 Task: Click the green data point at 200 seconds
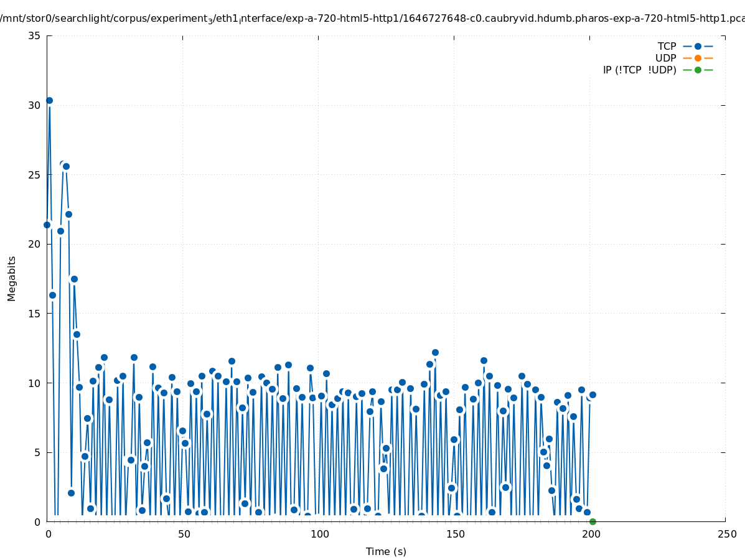593,521
